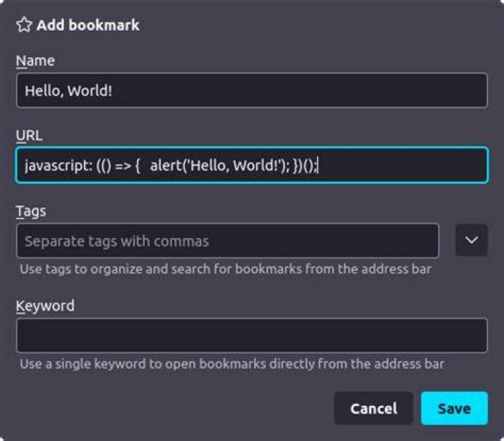The height and width of the screenshot is (441, 504).
Task: Click the Keyword label
Action: point(45,306)
